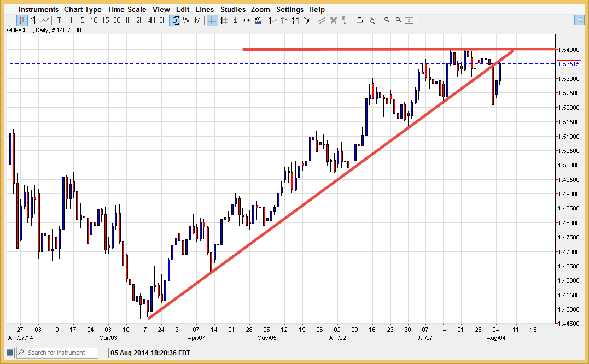Show the volume indicator icon

(258, 20)
